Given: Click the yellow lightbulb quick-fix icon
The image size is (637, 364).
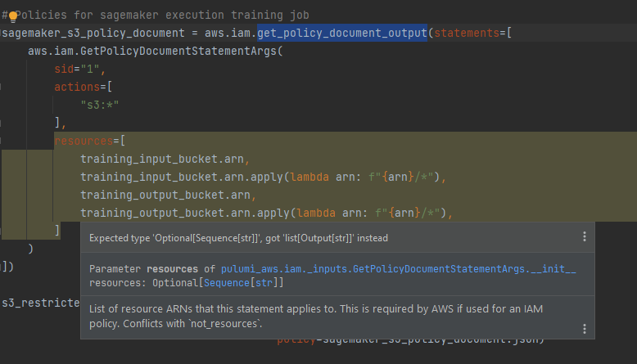Looking at the screenshot, I should tap(13, 16).
